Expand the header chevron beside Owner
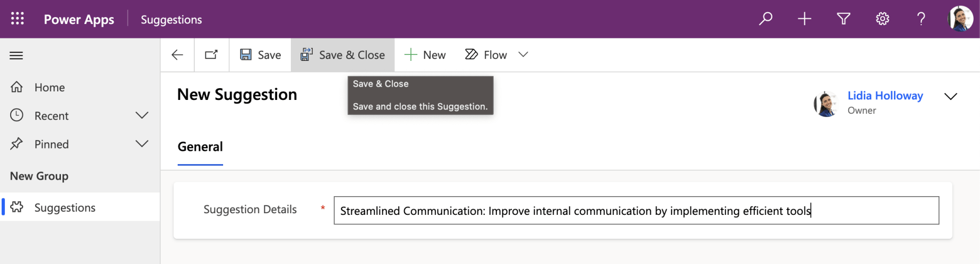980x264 pixels. pyautogui.click(x=951, y=96)
